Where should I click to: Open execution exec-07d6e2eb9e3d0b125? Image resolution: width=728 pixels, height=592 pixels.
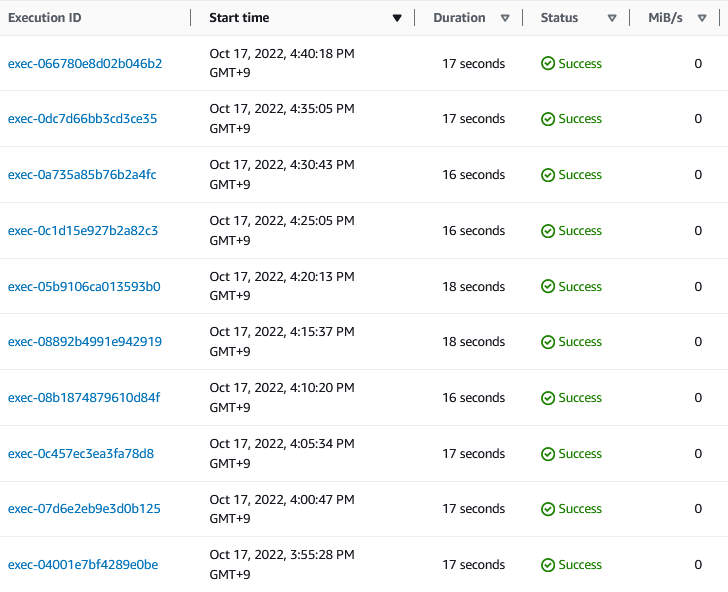84,509
